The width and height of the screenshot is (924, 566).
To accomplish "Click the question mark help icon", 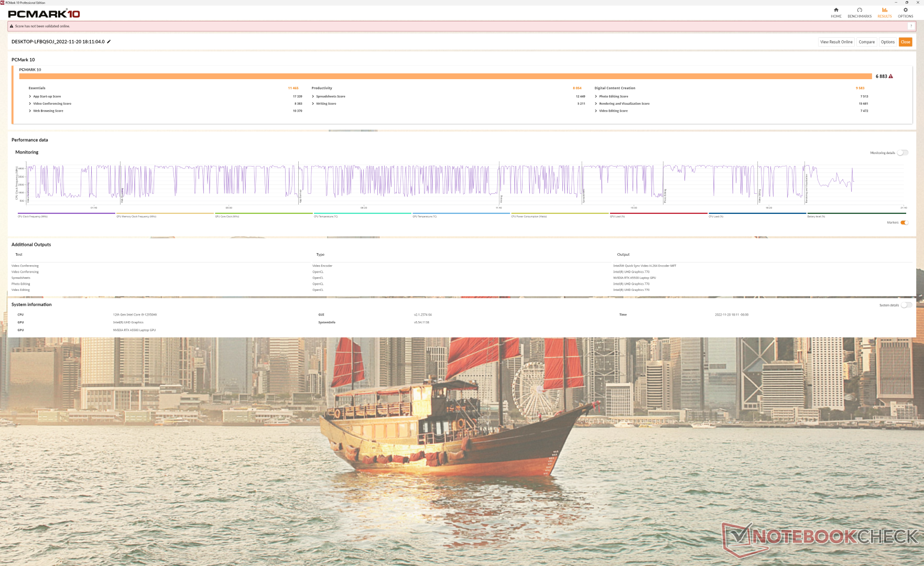I will click(x=911, y=26).
